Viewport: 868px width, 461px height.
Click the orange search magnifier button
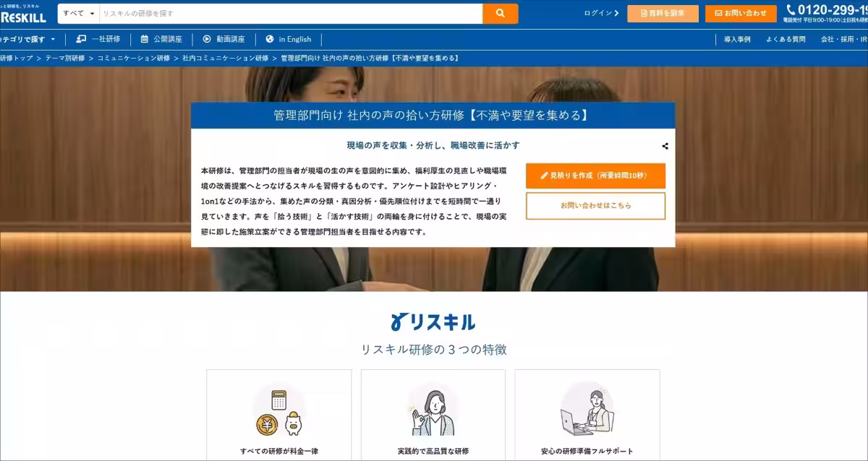[501, 14]
